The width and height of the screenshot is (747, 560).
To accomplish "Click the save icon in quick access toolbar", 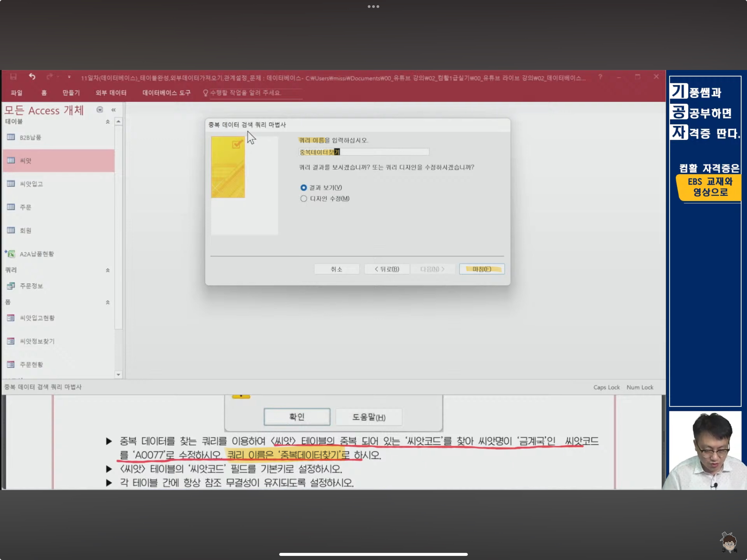I will click(x=13, y=77).
